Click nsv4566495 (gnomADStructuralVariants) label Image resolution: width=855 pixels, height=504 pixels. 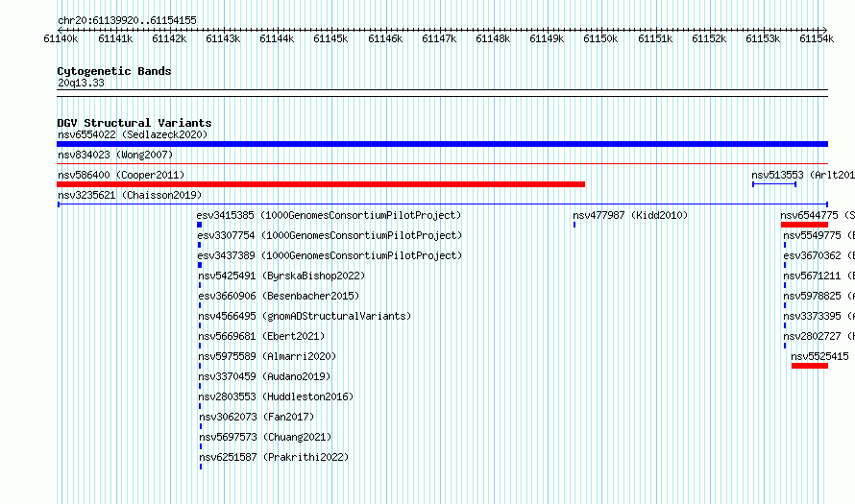point(305,316)
